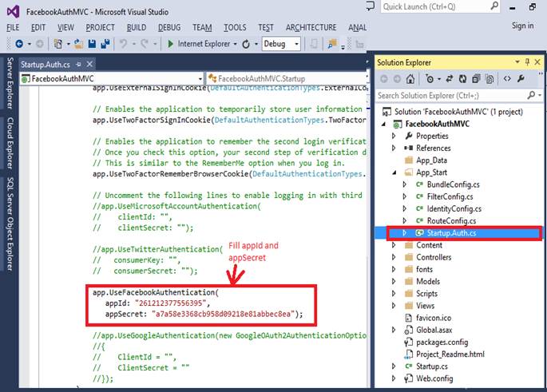Image resolution: width=547 pixels, height=392 pixels.
Task: Select favicon.ico in Solution Explorer
Action: (x=434, y=318)
